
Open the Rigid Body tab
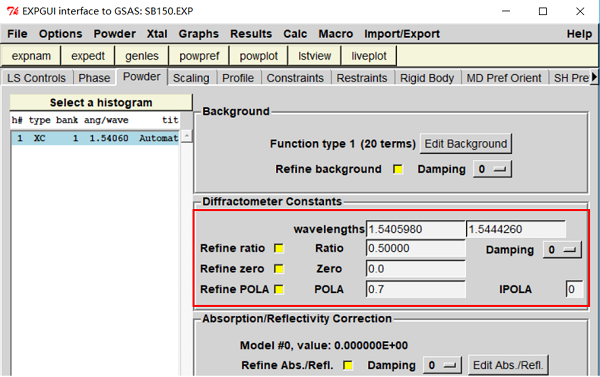click(427, 78)
